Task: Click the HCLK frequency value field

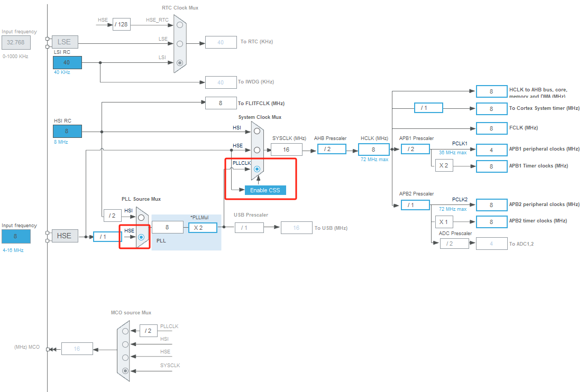Action: (373, 150)
